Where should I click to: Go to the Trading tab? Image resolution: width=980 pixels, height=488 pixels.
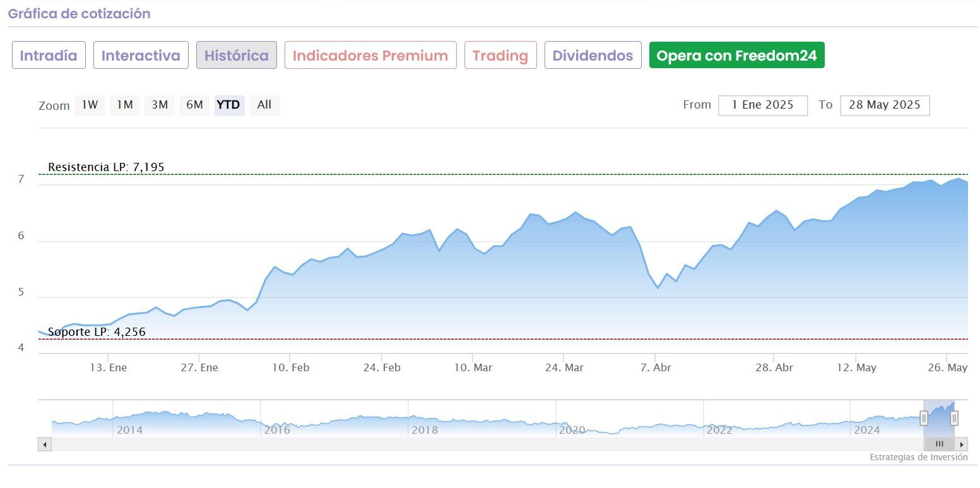[x=500, y=56]
